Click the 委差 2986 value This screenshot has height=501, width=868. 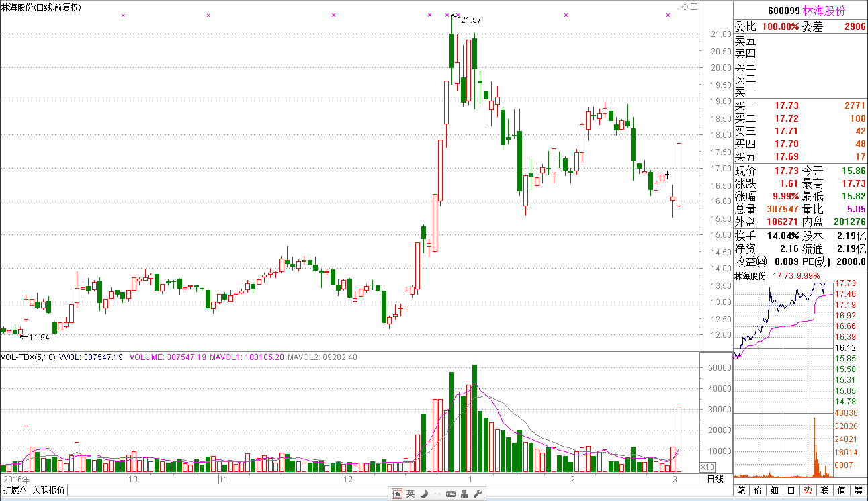pos(854,26)
